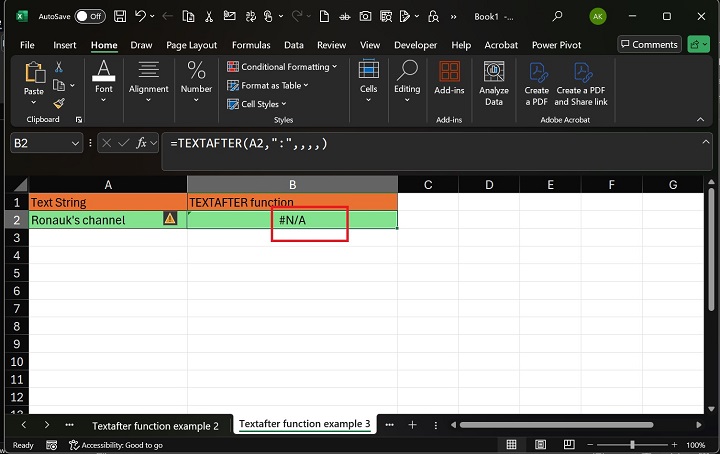The height and width of the screenshot is (454, 720).
Task: Click the warning icon in cell A2
Action: [x=170, y=219]
